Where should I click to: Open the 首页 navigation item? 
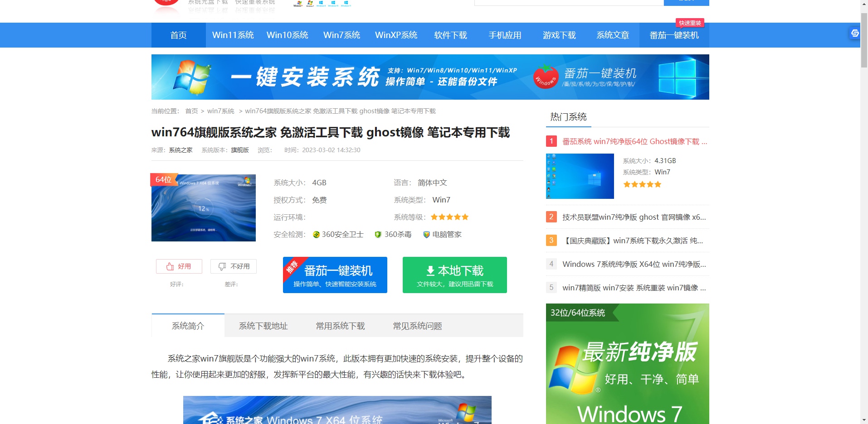pos(178,35)
